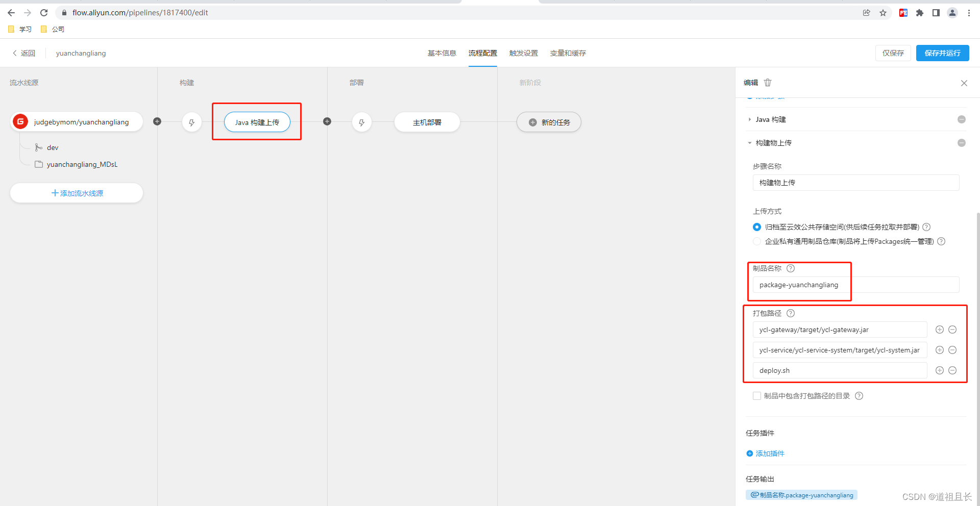This screenshot has width=980, height=506.
Task: Reload the browser page
Action: point(44,13)
